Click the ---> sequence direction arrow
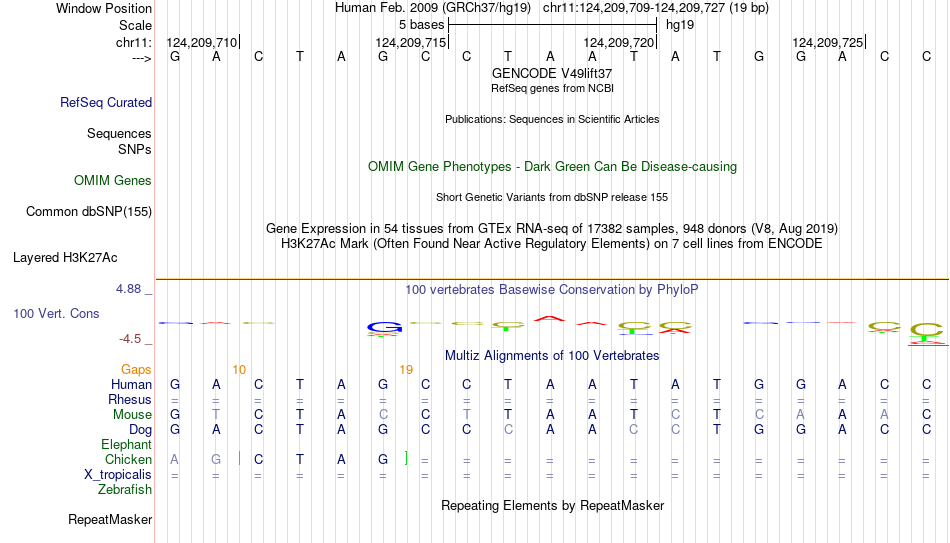Screen dimensions: 950x543 [142, 58]
